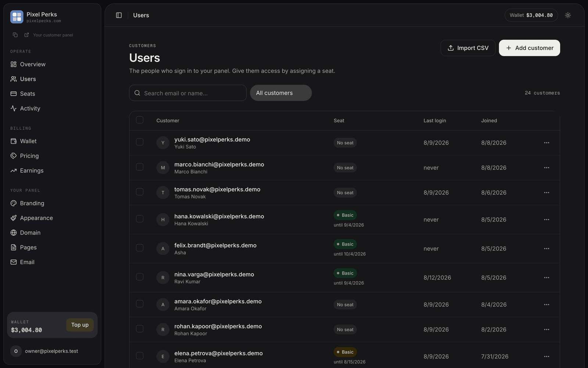Click the H avatar of Hana Kowalski
This screenshot has width=588, height=368.
[x=163, y=220]
